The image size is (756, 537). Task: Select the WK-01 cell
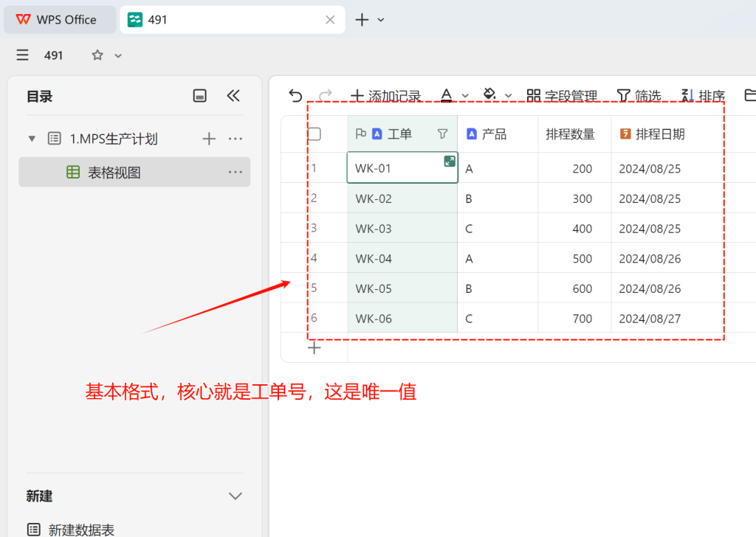pyautogui.click(x=402, y=168)
